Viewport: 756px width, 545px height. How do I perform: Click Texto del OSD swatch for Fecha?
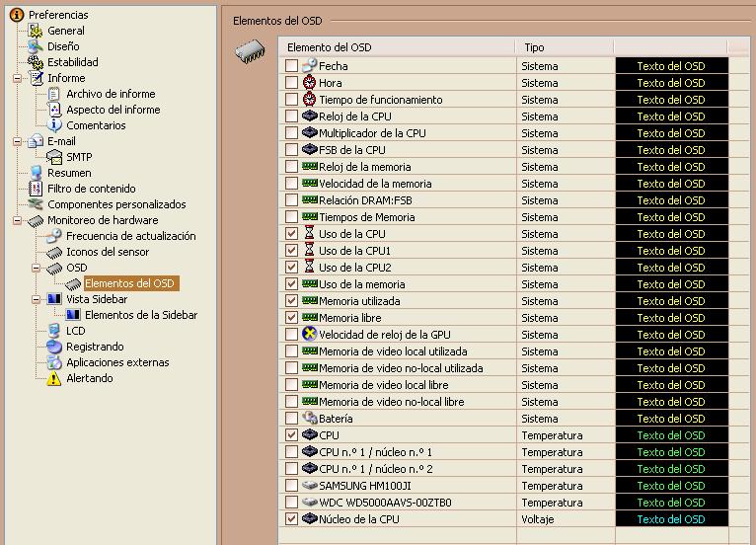pos(672,65)
